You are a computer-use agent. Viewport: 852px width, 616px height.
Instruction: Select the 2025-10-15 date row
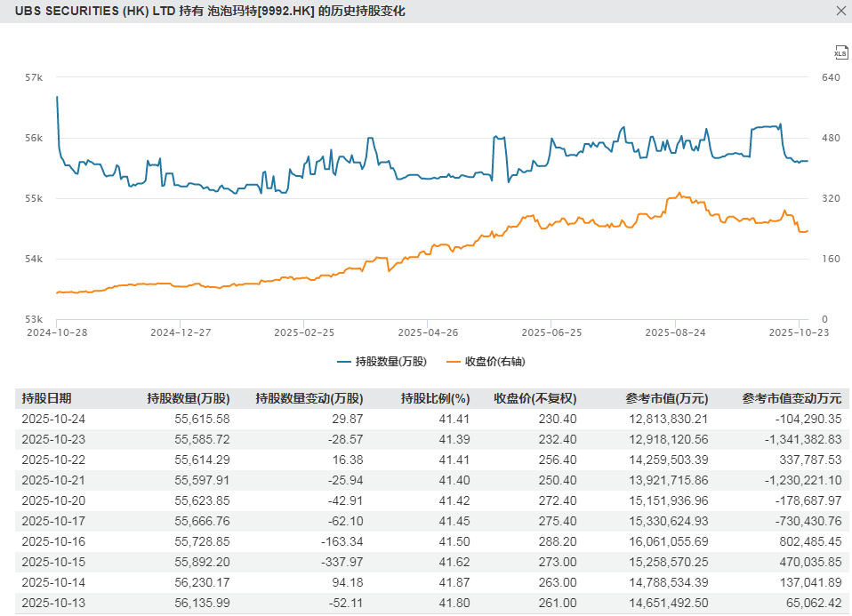pos(53,562)
